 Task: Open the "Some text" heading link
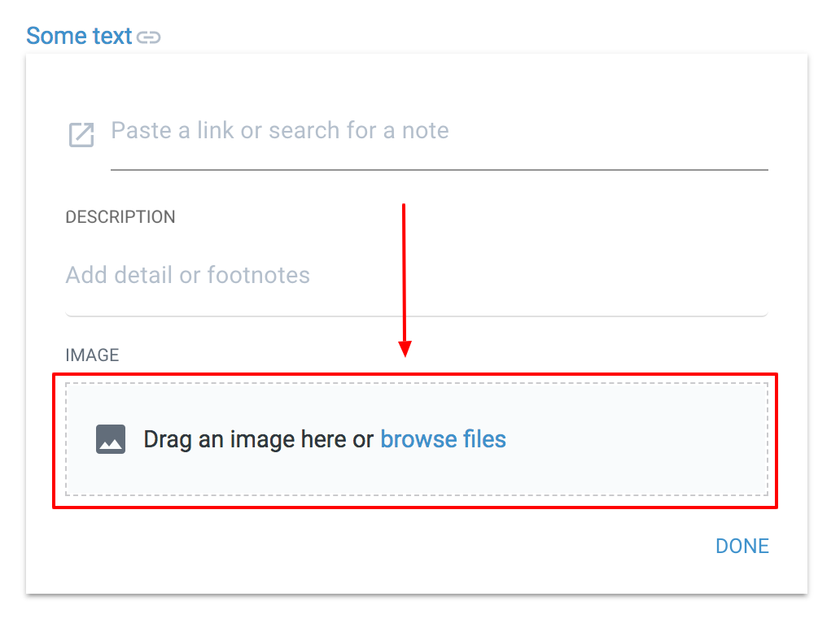(x=79, y=37)
